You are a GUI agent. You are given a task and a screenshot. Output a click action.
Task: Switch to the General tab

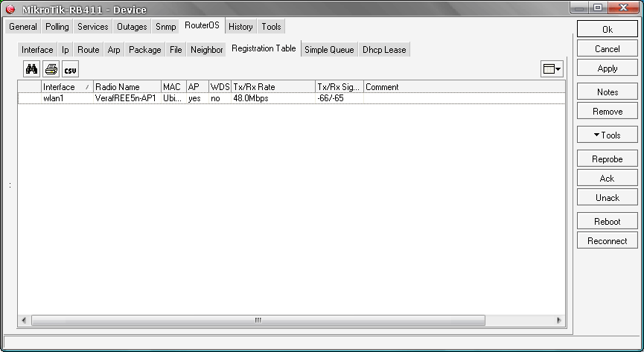pyautogui.click(x=23, y=27)
